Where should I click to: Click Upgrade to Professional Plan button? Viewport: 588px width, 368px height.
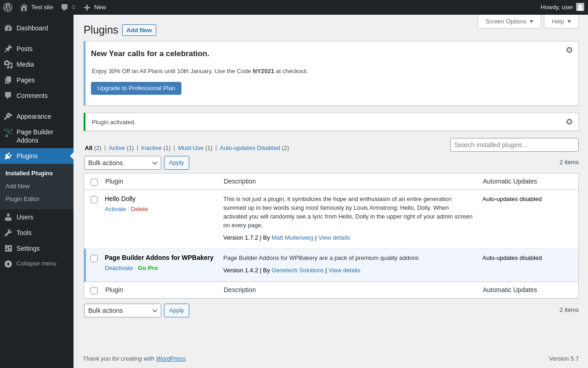click(x=136, y=88)
